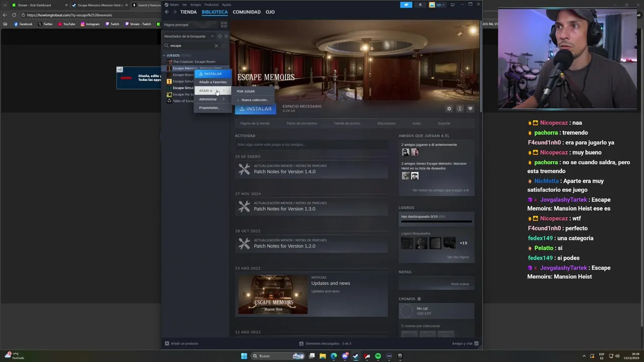The height and width of the screenshot is (362, 644).
Task: Select POR JUGAR collection
Action: 253,92
